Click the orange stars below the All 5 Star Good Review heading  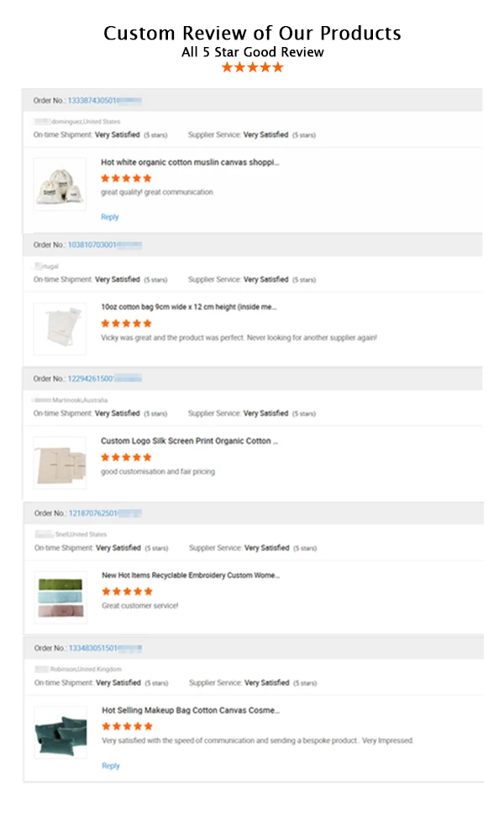(x=252, y=67)
